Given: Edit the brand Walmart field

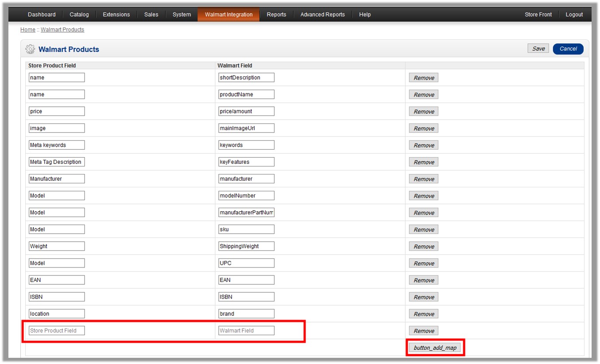Looking at the screenshot, I should 246,314.
